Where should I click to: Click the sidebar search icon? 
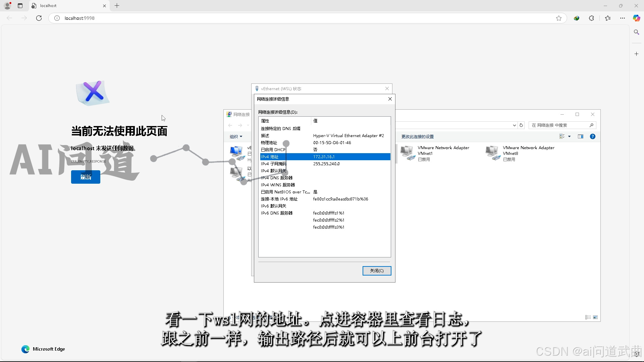point(636,32)
